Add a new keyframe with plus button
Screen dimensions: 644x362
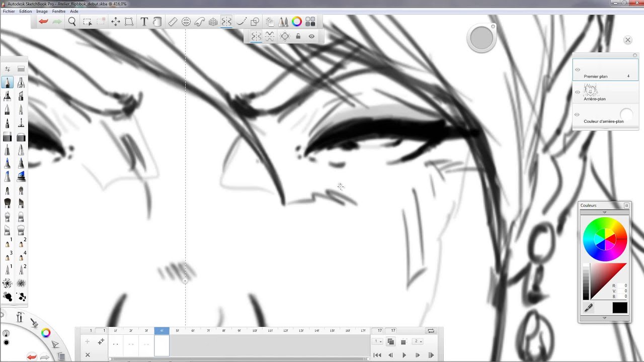point(87,342)
